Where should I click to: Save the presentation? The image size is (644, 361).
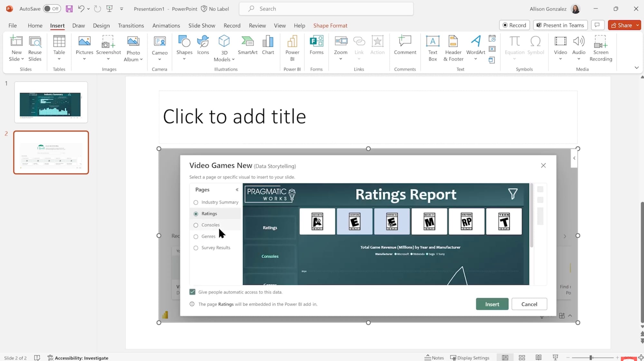[x=69, y=9]
